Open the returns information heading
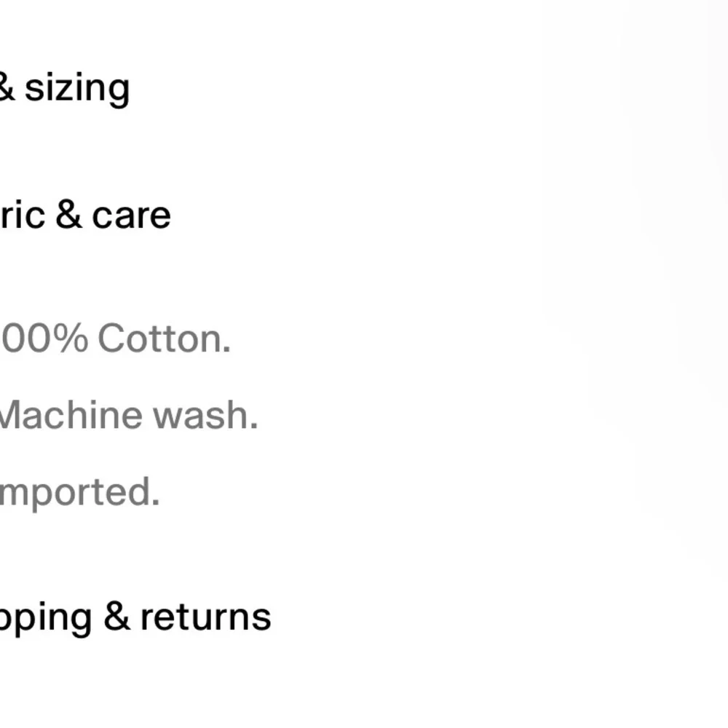 (135, 617)
